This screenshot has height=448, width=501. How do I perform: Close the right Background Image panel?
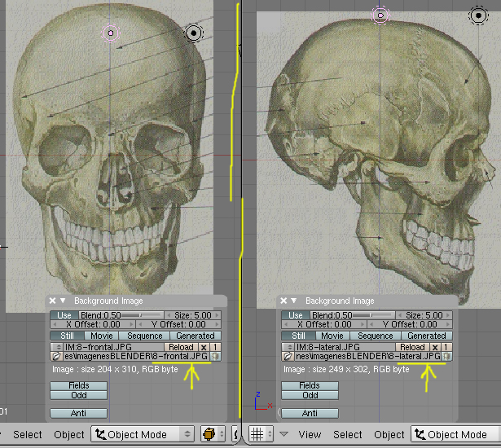[283, 301]
